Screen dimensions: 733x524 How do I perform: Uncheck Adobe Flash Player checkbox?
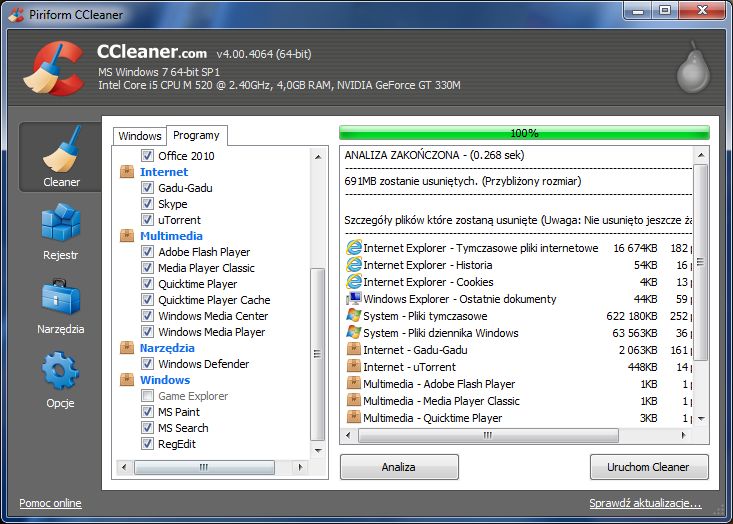[147, 251]
